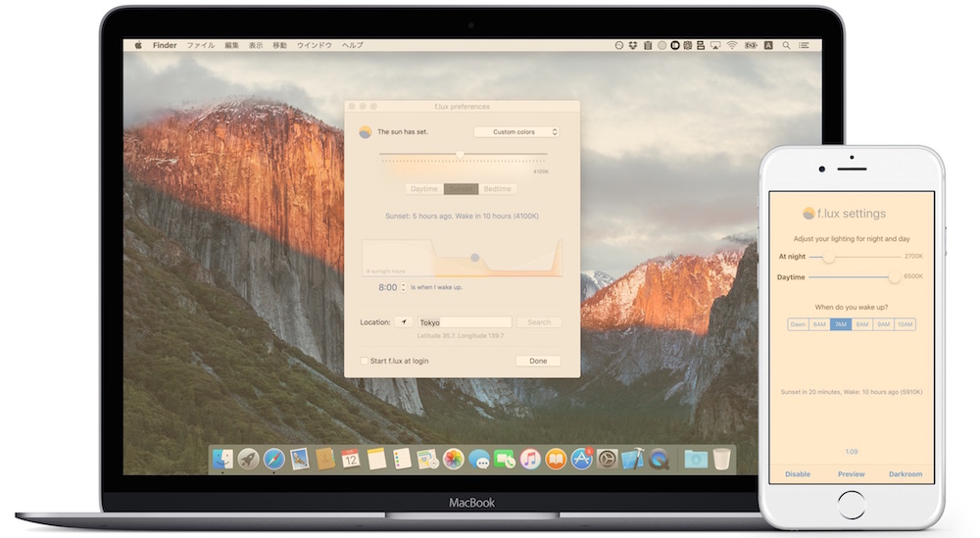Click the time marker on the daylight graph

475,258
